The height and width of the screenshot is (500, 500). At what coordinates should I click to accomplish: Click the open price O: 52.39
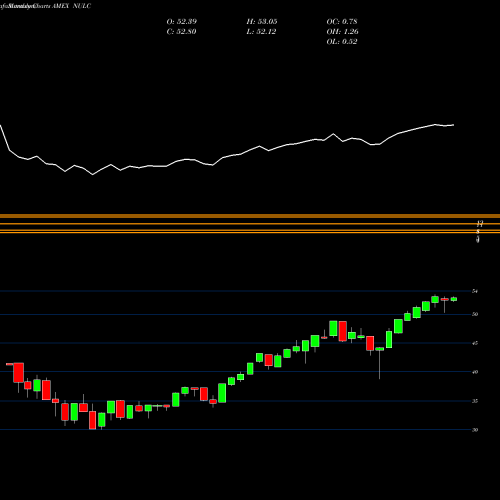(182, 22)
